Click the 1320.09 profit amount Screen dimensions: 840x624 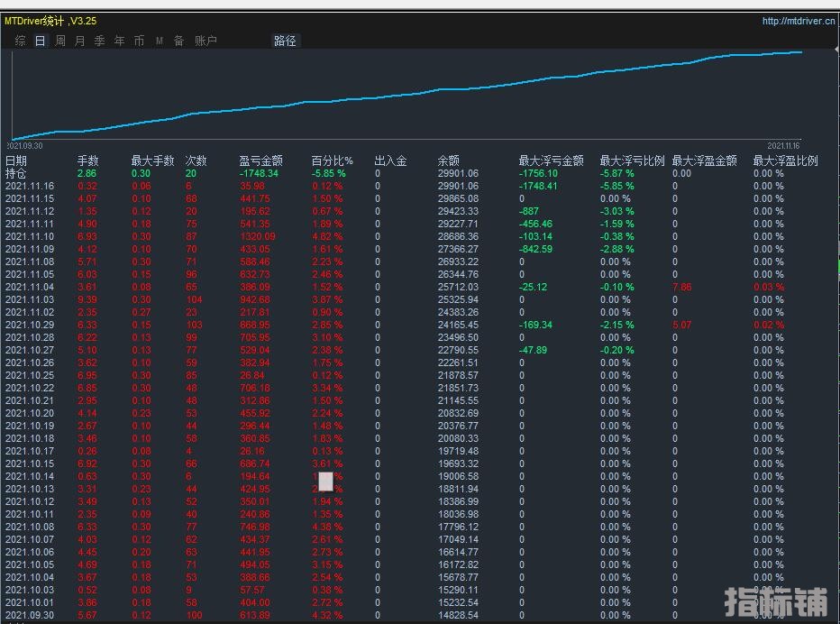tap(258, 236)
